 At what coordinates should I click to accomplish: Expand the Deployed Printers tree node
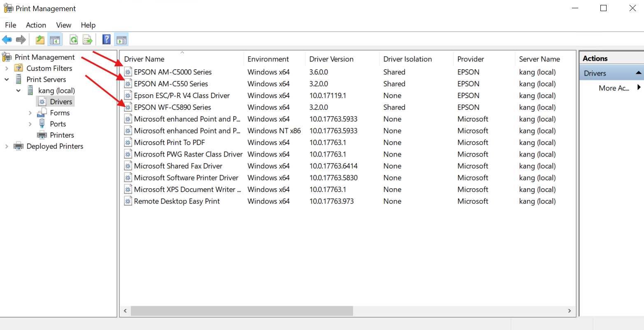[x=7, y=146]
